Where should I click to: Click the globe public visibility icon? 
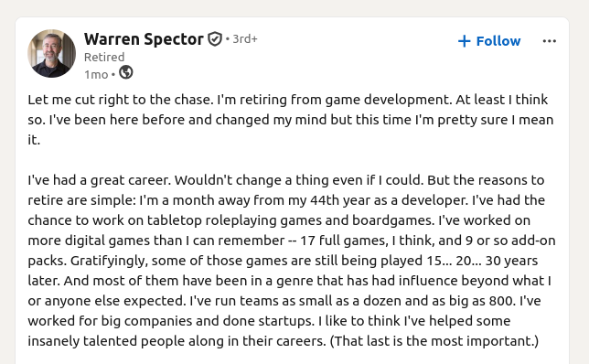[x=126, y=72]
